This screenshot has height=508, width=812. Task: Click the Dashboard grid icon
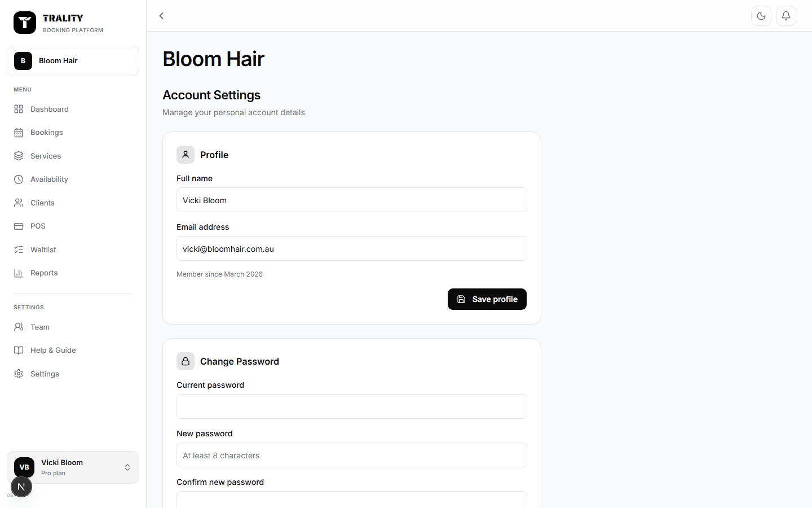pos(19,109)
